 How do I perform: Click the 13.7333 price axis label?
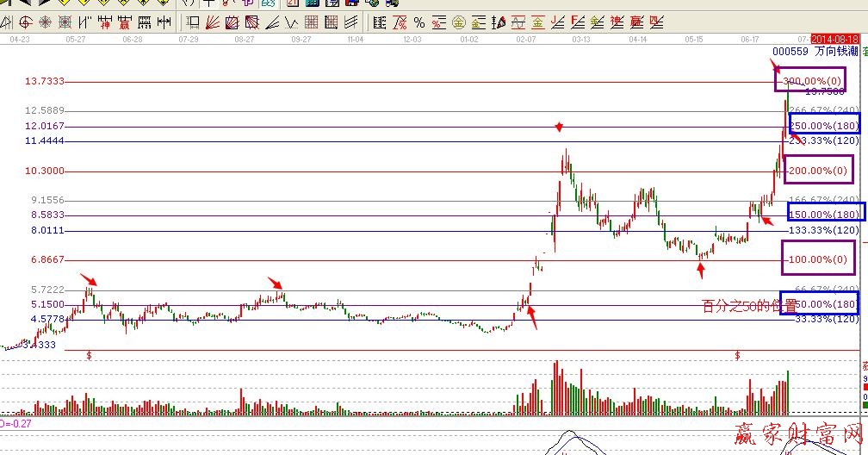(46, 81)
